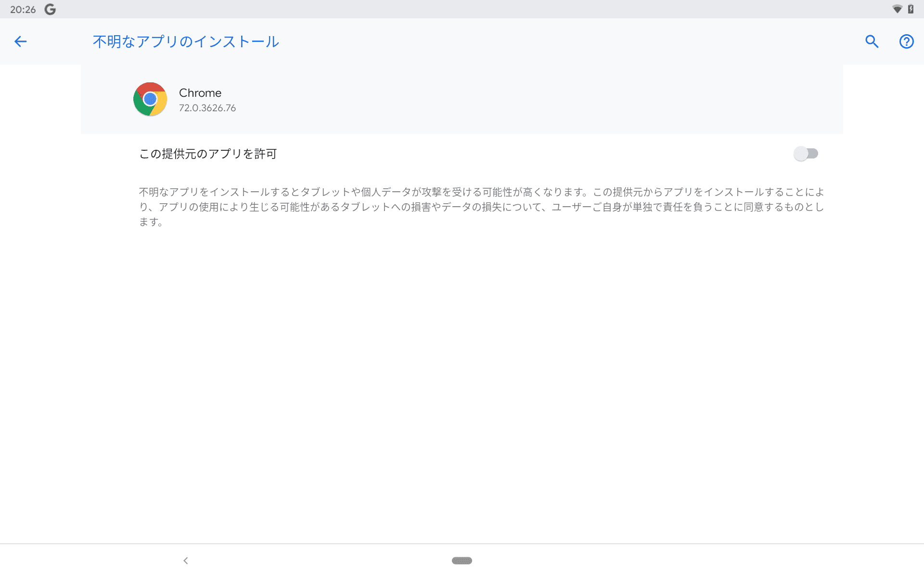
Task: Tap the Wi-Fi icon in the status bar
Action: click(897, 8)
